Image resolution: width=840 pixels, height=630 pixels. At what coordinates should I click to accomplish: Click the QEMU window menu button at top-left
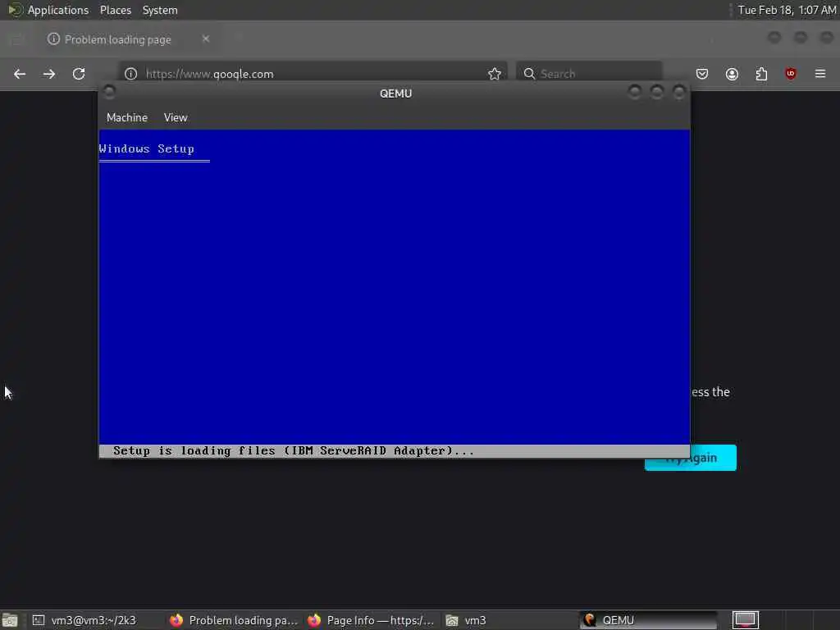109,92
